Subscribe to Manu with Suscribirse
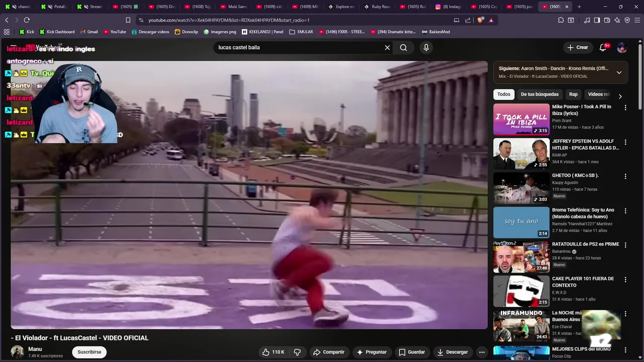 pyautogui.click(x=90, y=352)
